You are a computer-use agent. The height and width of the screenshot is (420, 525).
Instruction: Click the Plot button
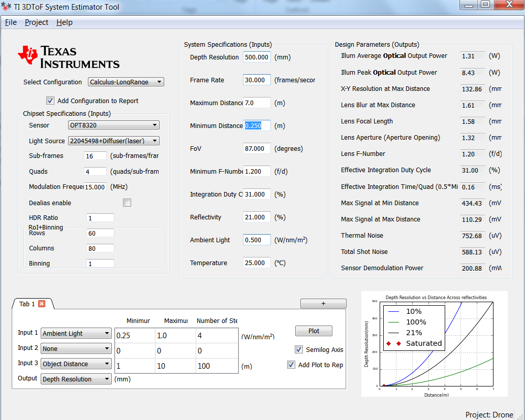tap(314, 331)
